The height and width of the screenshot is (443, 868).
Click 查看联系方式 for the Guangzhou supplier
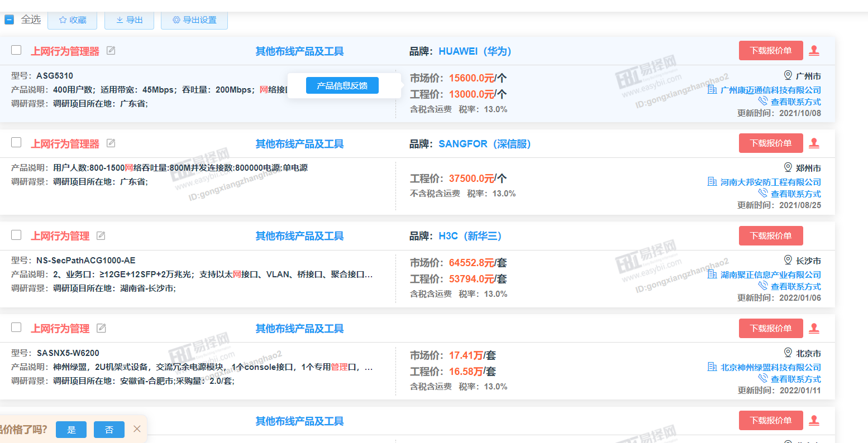(796, 102)
